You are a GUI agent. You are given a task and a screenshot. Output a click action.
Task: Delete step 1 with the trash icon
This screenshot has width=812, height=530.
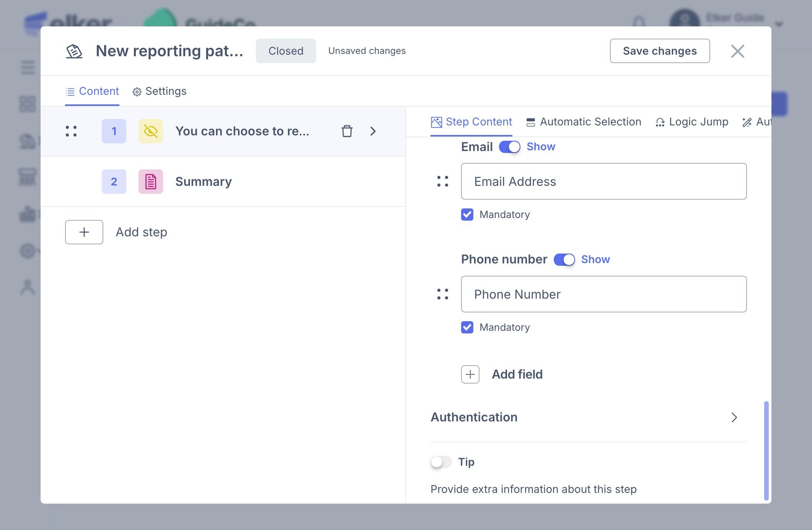point(347,131)
